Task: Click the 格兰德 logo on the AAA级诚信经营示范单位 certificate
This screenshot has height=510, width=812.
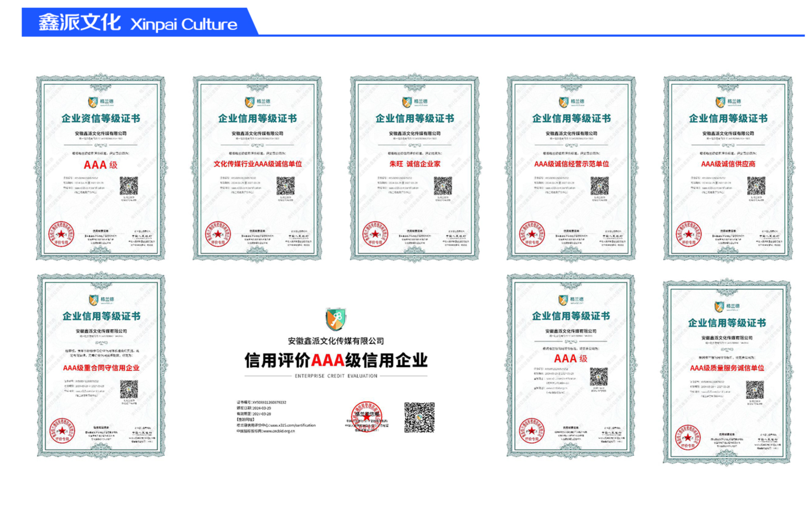Action: pyautogui.click(x=571, y=102)
